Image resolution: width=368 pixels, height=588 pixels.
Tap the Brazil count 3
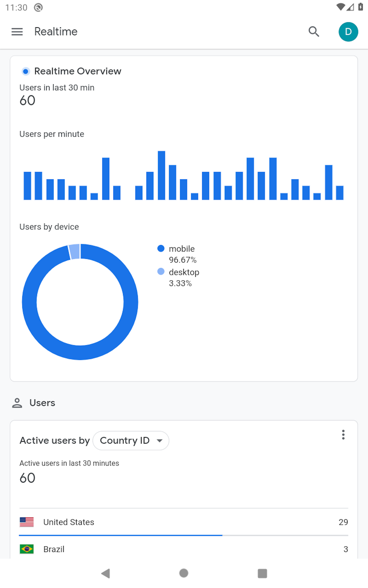[x=346, y=549]
